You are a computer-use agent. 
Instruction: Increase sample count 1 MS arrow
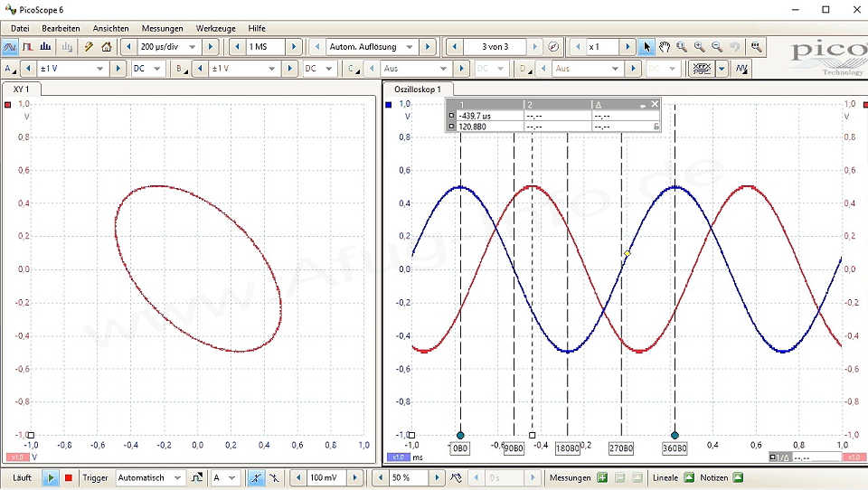294,47
